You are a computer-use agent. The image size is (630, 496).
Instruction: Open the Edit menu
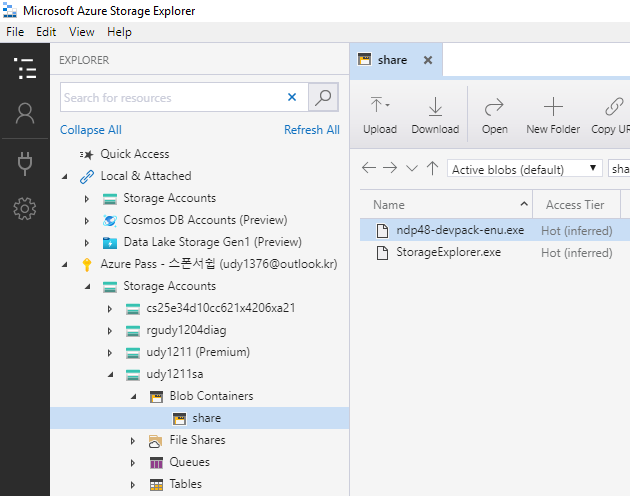pyautogui.click(x=46, y=32)
